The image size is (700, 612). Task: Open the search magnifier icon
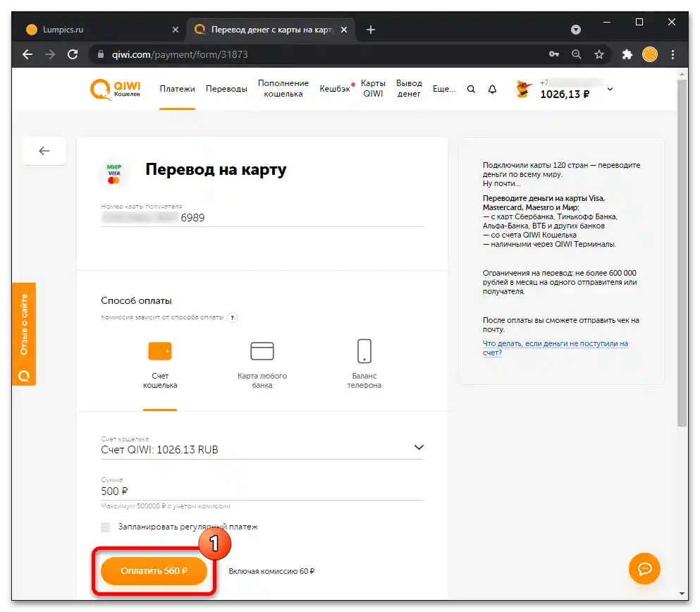click(471, 90)
